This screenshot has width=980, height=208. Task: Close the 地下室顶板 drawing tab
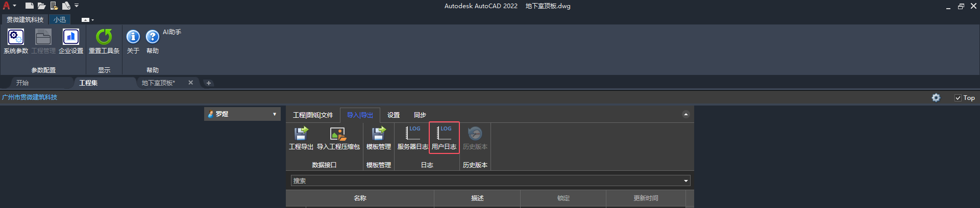[x=191, y=83]
